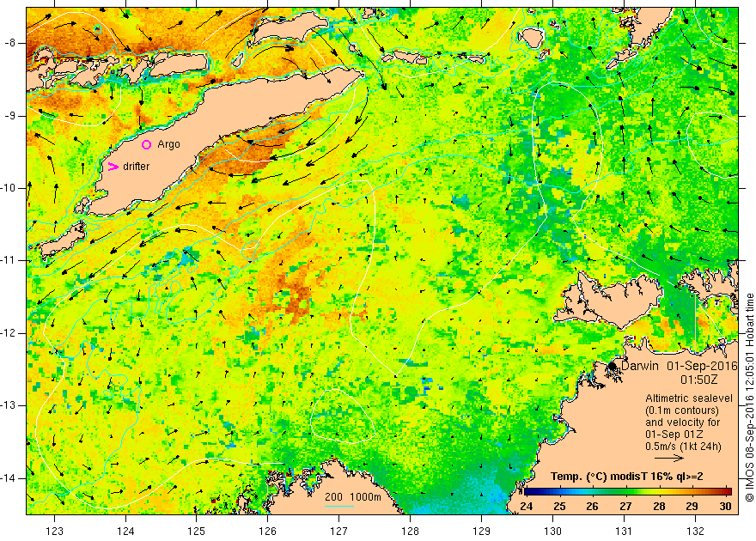
Task: Click longitude axis label 129
Action: click(x=482, y=532)
